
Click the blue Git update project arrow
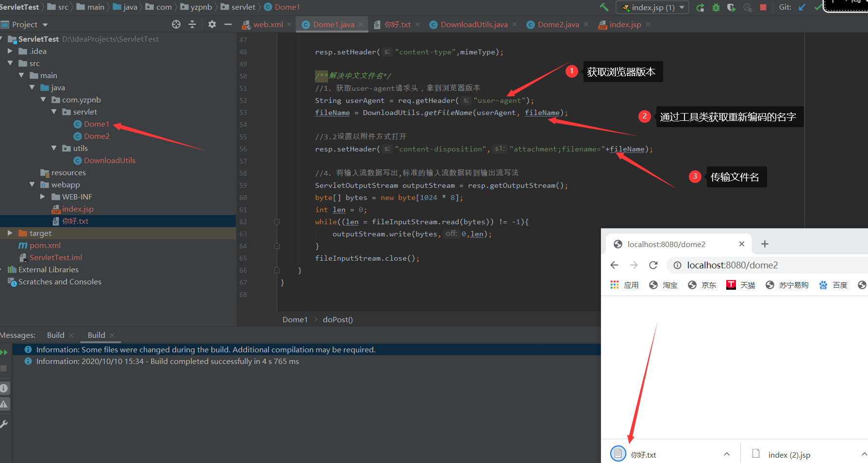coord(802,7)
